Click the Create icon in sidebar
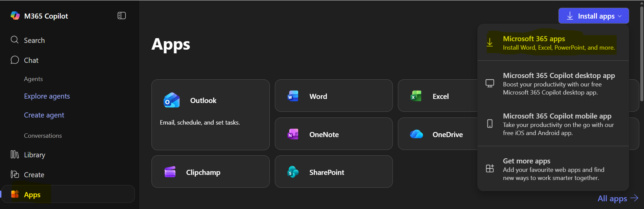 (x=15, y=174)
